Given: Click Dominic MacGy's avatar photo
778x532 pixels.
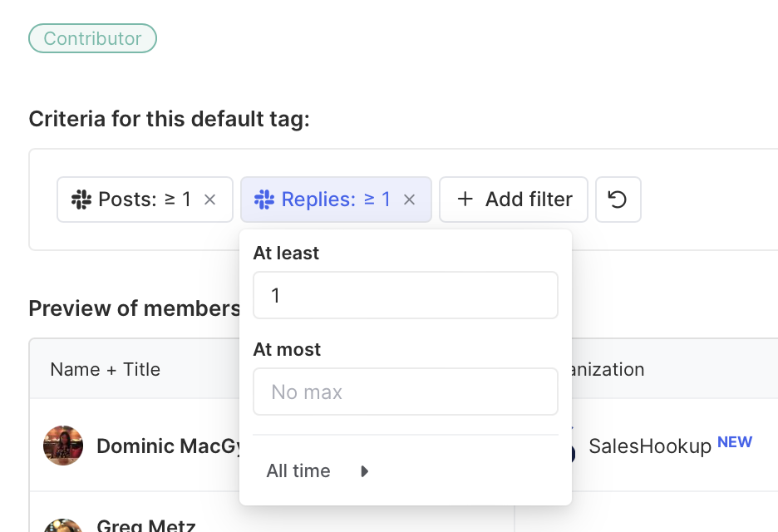Looking at the screenshot, I should pyautogui.click(x=63, y=446).
